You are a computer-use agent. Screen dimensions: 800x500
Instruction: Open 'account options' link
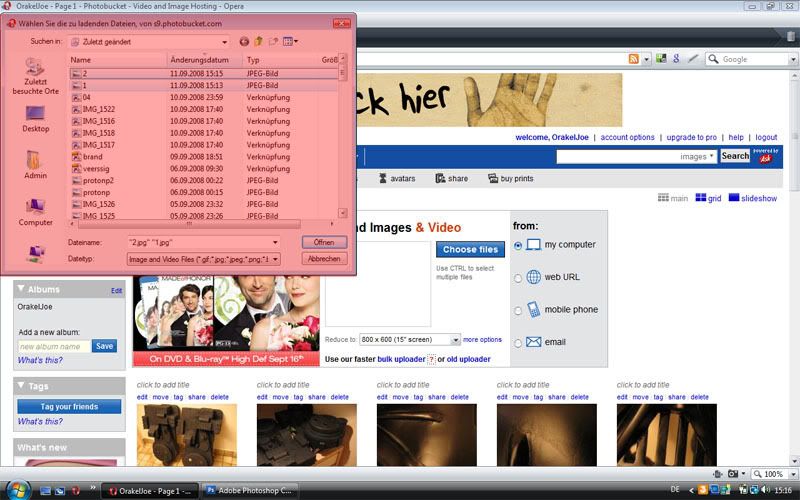pyautogui.click(x=627, y=137)
